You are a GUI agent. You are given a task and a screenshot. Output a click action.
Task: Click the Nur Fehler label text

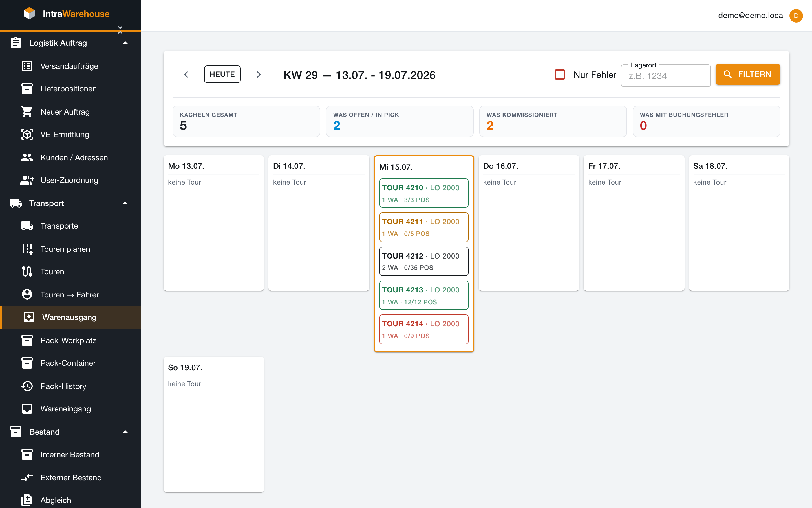595,75
